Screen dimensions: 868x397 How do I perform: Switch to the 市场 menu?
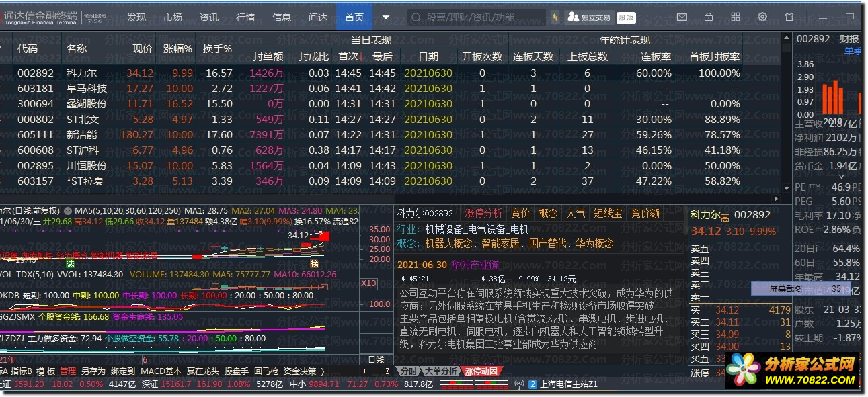[173, 17]
